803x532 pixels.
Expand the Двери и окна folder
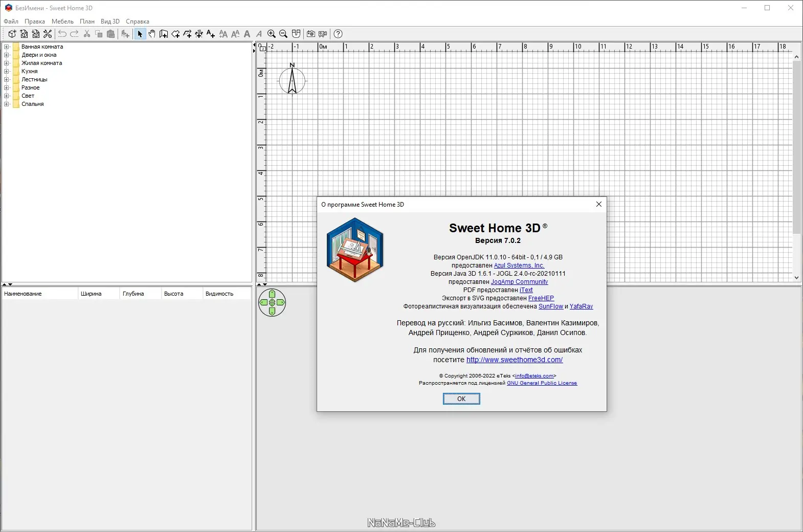pyautogui.click(x=7, y=55)
